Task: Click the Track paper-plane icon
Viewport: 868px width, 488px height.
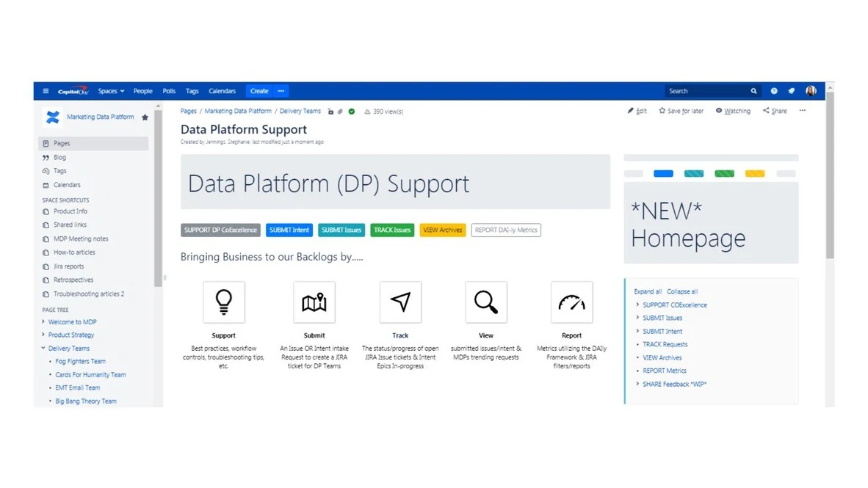Action: point(400,302)
